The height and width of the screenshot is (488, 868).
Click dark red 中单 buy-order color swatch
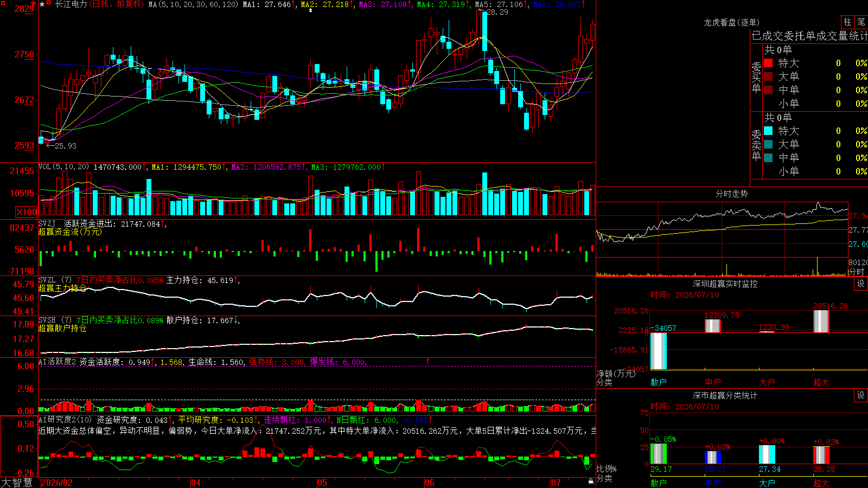768,90
